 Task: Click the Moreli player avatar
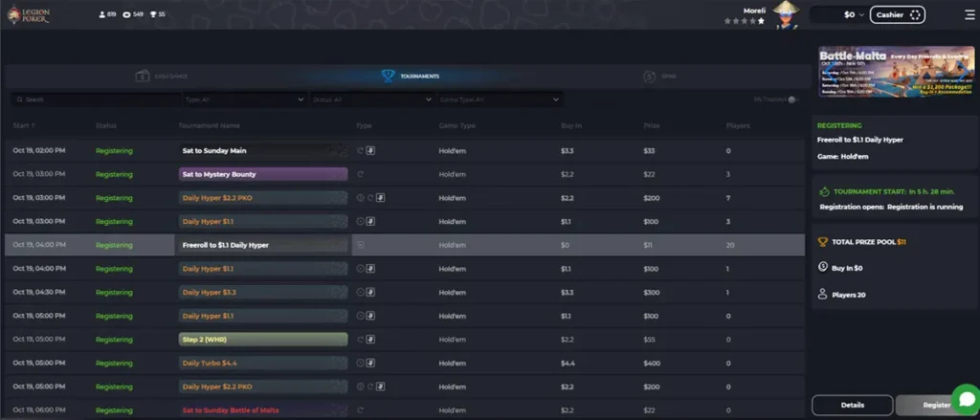point(786,14)
